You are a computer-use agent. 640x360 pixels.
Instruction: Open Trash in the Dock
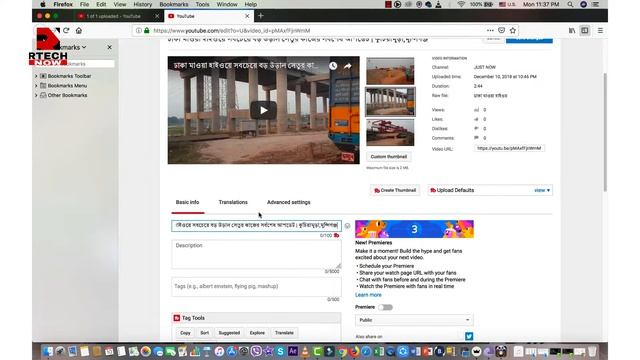(x=592, y=351)
